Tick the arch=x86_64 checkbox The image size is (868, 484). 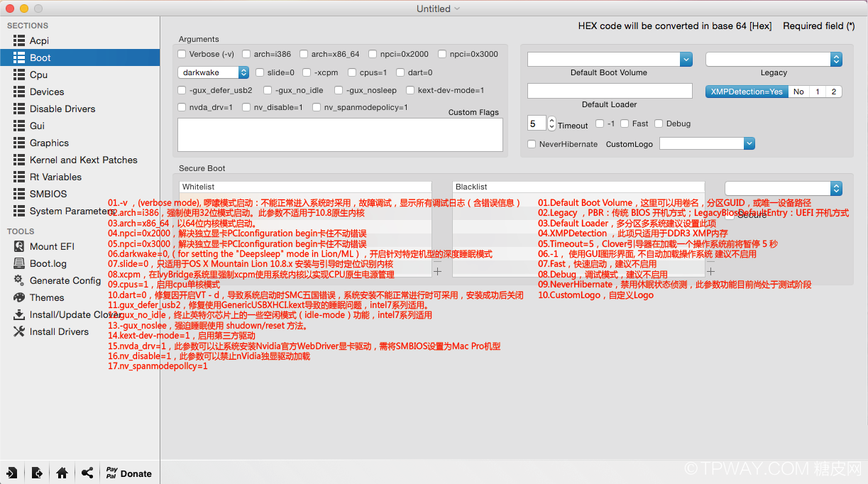pyautogui.click(x=304, y=54)
